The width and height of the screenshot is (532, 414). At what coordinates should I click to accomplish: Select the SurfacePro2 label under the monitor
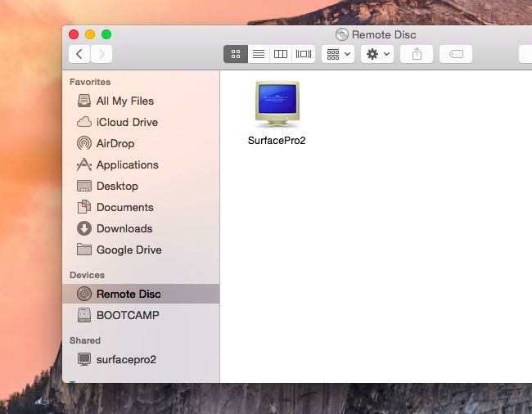(277, 141)
